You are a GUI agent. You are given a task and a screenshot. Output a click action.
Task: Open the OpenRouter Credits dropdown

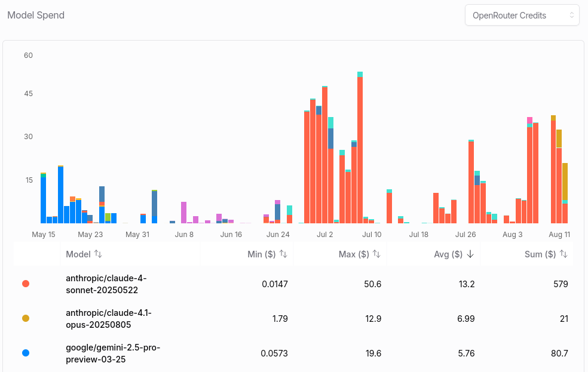522,16
